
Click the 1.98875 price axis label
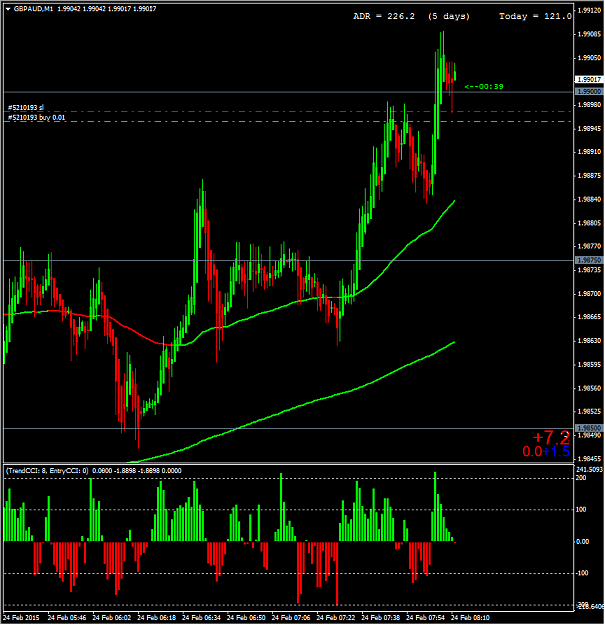click(589, 175)
